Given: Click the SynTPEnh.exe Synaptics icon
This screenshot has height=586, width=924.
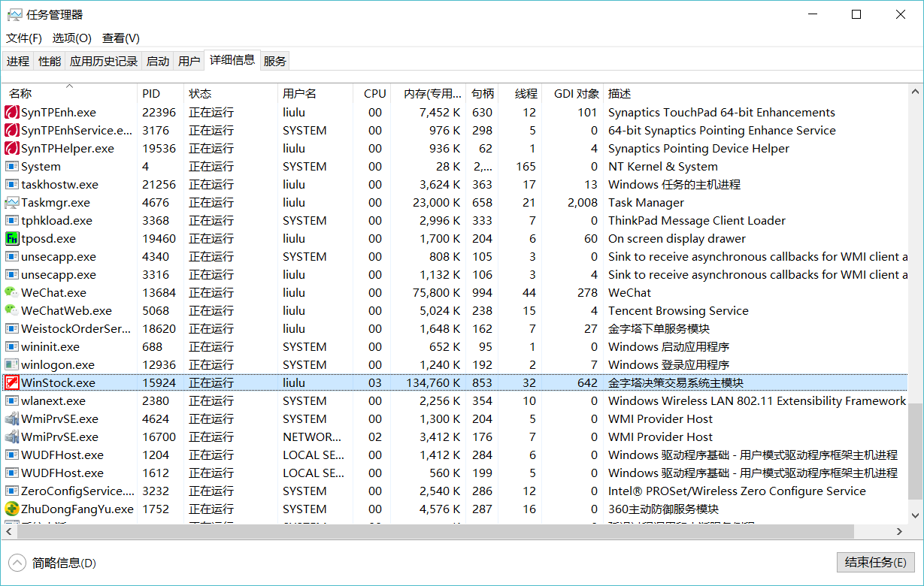Looking at the screenshot, I should tap(12, 113).
